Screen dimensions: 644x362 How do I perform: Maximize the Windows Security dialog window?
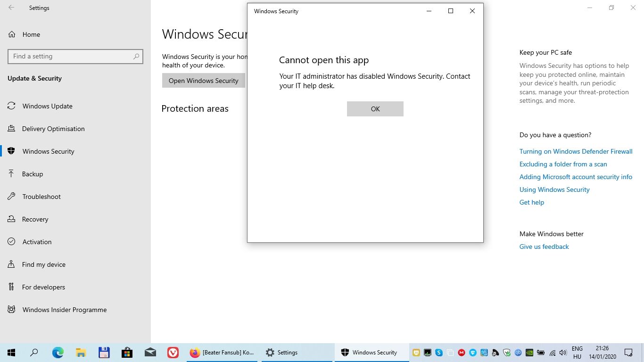[x=450, y=11]
